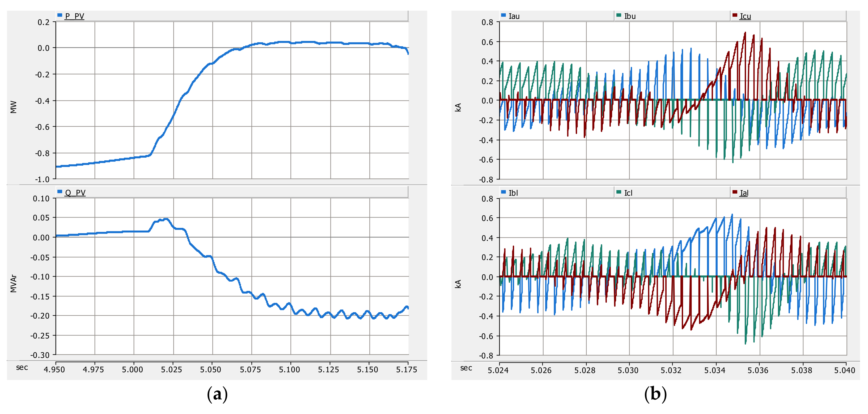This screenshot has width=868, height=414.
Task: Select the P_PV trace label
Action: [74, 16]
